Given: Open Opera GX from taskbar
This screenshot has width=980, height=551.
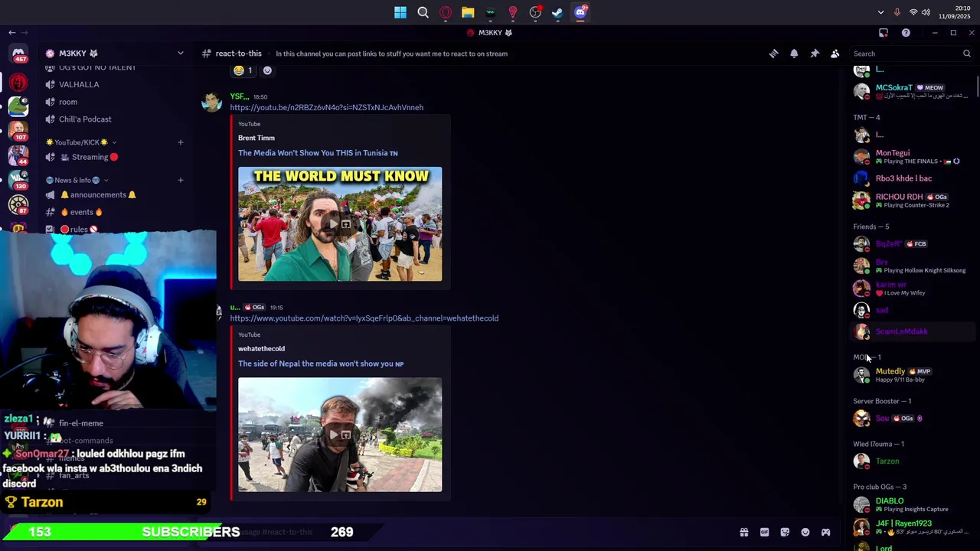Looking at the screenshot, I should point(446,12).
